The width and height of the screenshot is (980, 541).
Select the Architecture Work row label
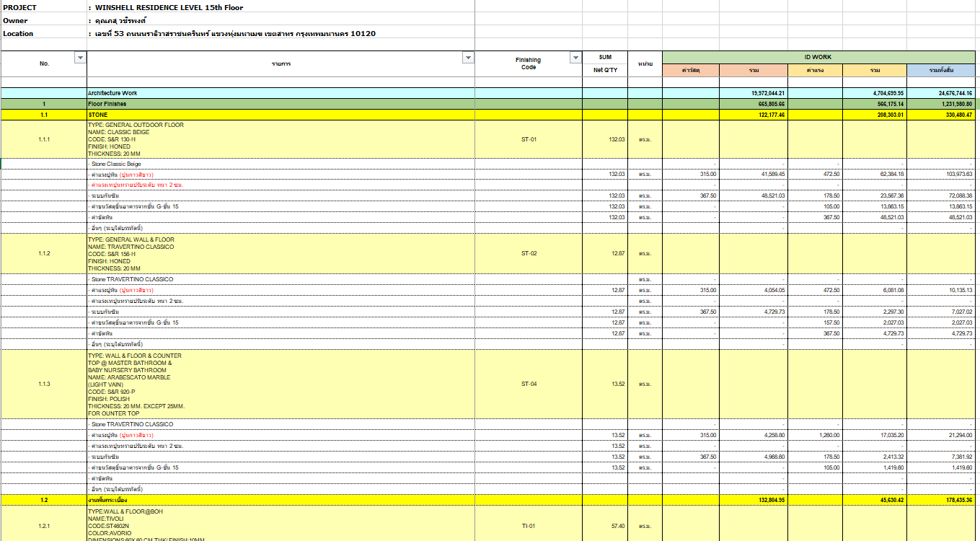click(112, 93)
